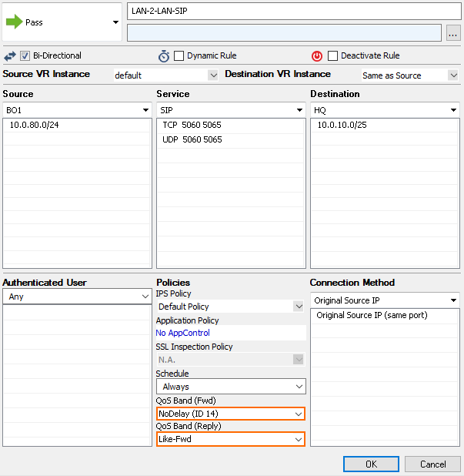The width and height of the screenshot is (464, 476).
Task: Open the Source VR Instance default dropdown
Action: (x=166, y=75)
